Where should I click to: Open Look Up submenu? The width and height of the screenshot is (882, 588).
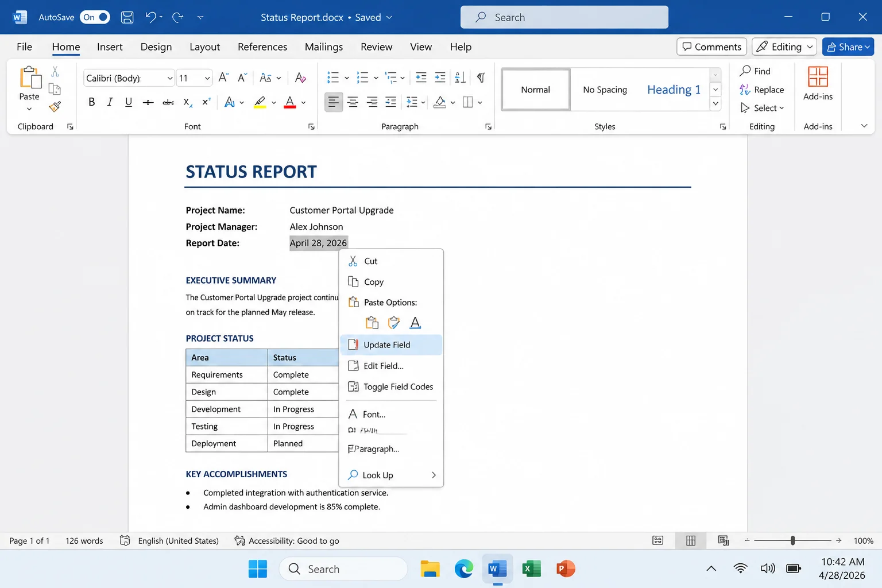point(391,475)
